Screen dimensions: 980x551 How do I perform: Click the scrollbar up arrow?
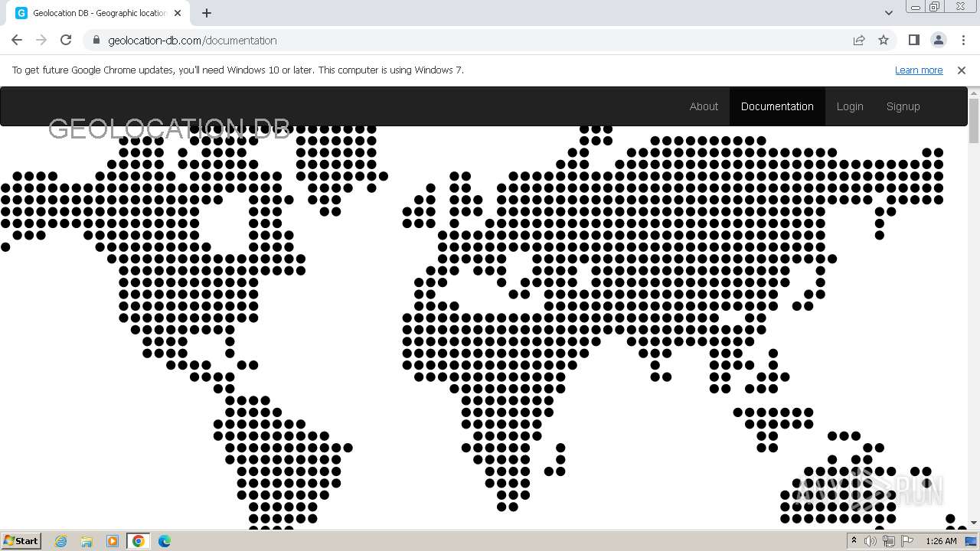(974, 93)
